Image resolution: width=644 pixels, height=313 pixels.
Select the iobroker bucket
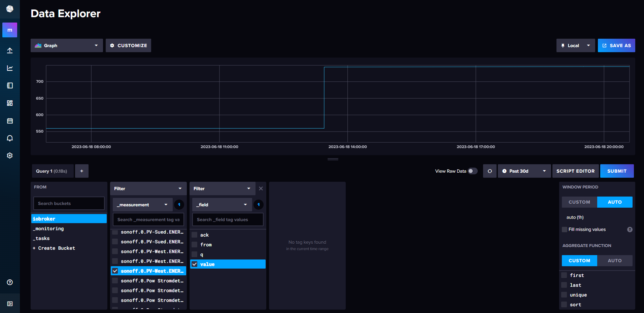point(69,219)
